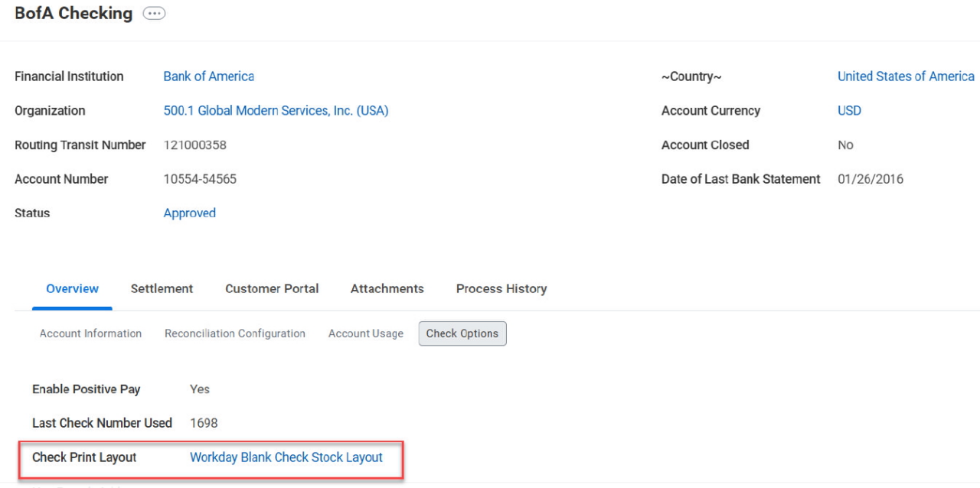Click the BofA Checking page title
Viewport: 980px width, 488px height.
tap(73, 14)
